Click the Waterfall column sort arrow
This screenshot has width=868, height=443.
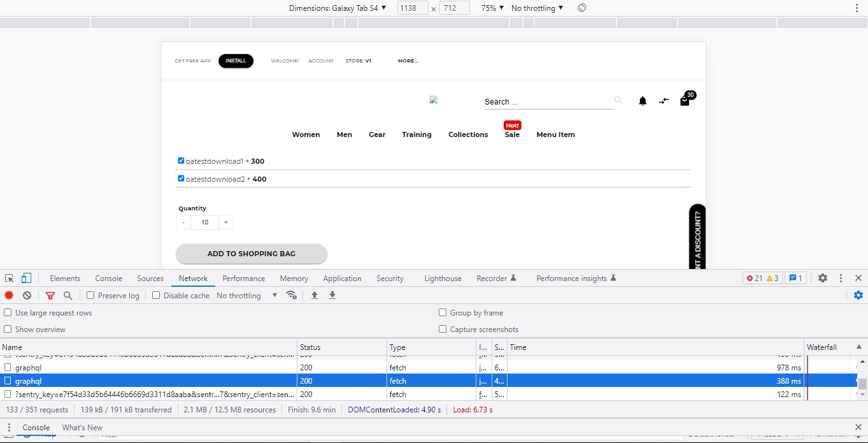[858, 347]
